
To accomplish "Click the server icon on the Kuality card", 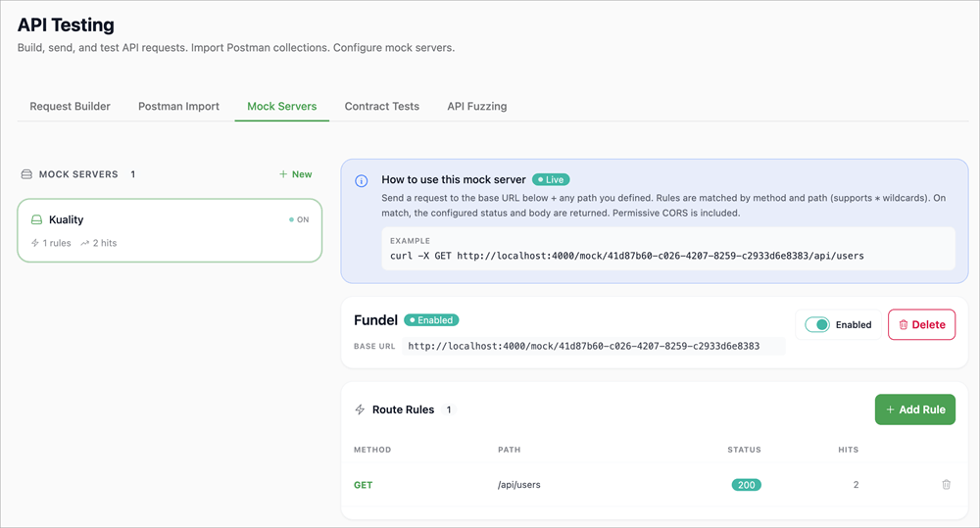I will (x=37, y=220).
